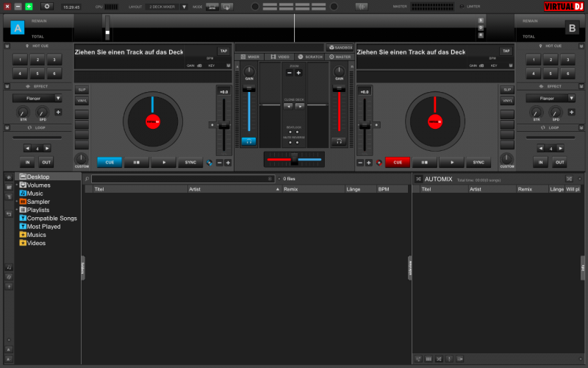This screenshot has height=368, width=588.
Task: Expand the Volumes tree item
Action: point(16,185)
